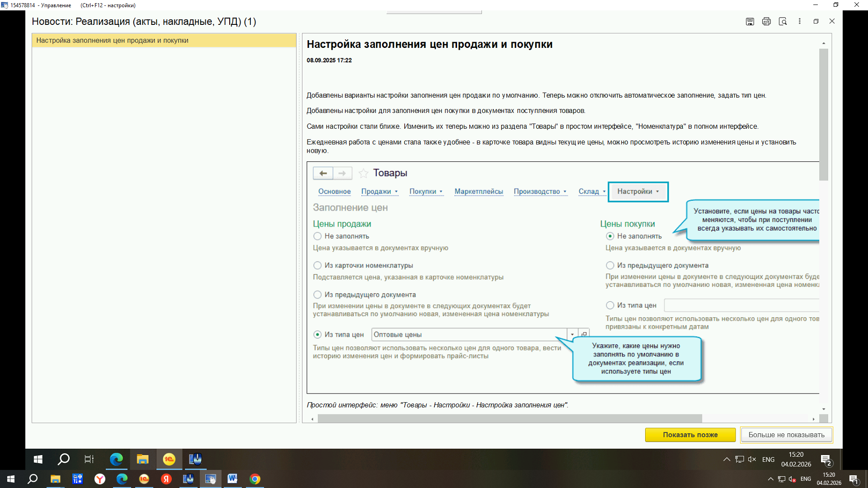Launch Google Chrome from taskbar
Screen dimensions: 868x488
tap(255, 479)
